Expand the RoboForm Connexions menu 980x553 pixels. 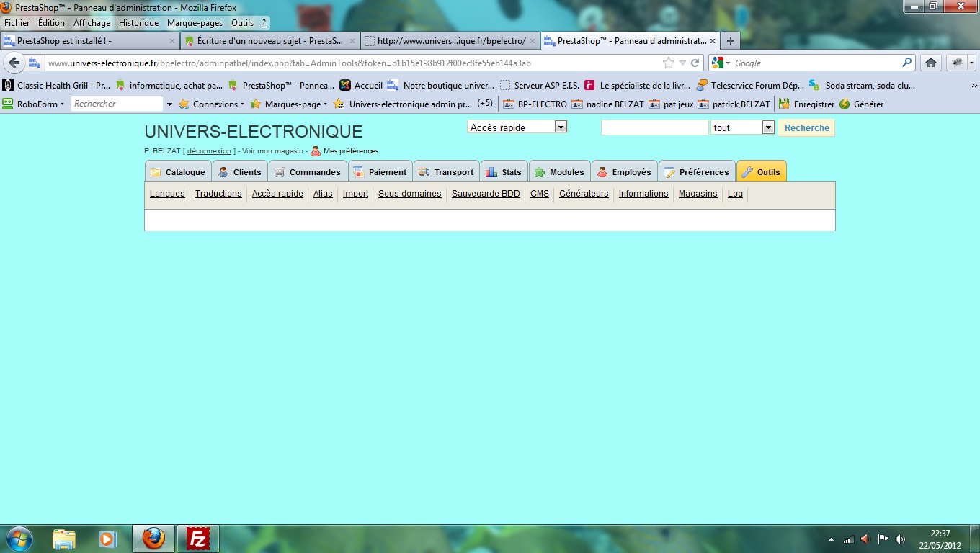coord(211,104)
